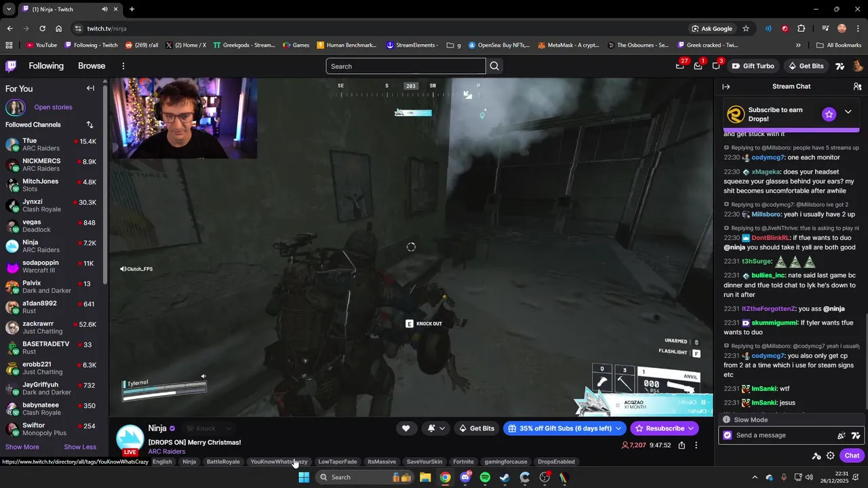Click the purple star subscribe icon in Drops banner
The image size is (868, 488).
click(x=829, y=114)
